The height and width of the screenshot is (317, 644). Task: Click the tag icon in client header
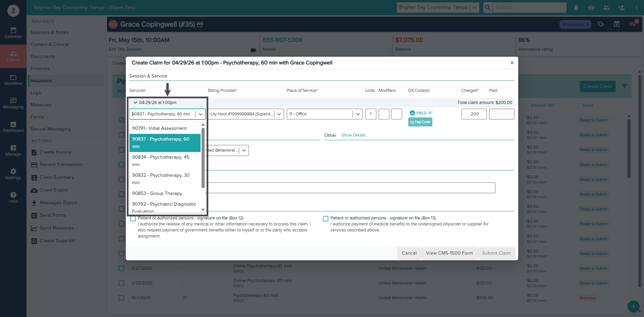pyautogui.click(x=601, y=24)
